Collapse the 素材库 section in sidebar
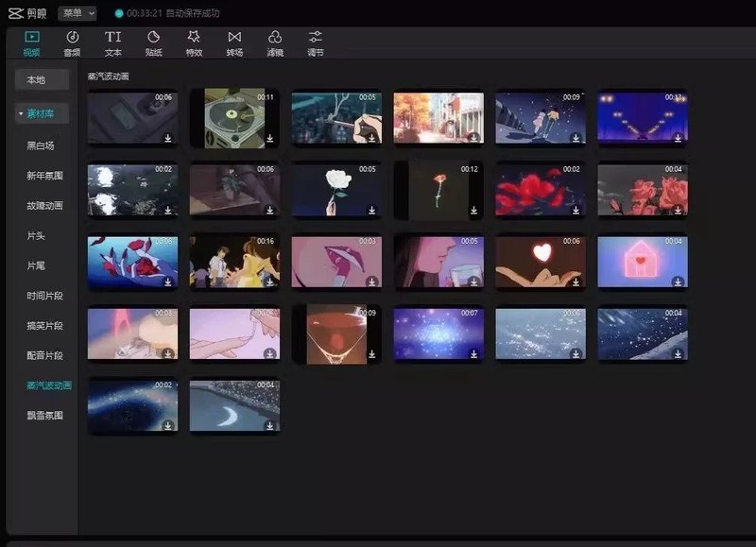This screenshot has width=756, height=547. (x=42, y=113)
